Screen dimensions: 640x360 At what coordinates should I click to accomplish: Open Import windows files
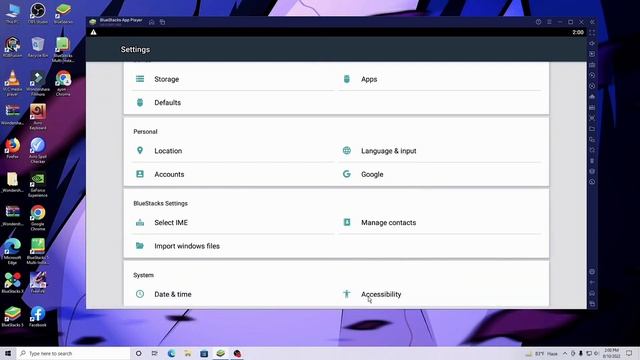(233, 246)
